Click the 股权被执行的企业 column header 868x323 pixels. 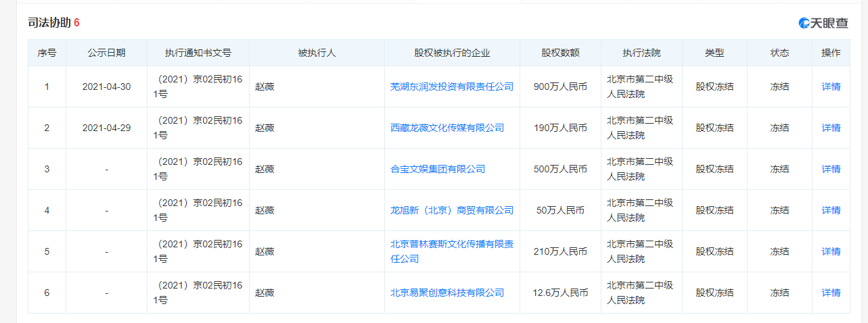[x=452, y=53]
